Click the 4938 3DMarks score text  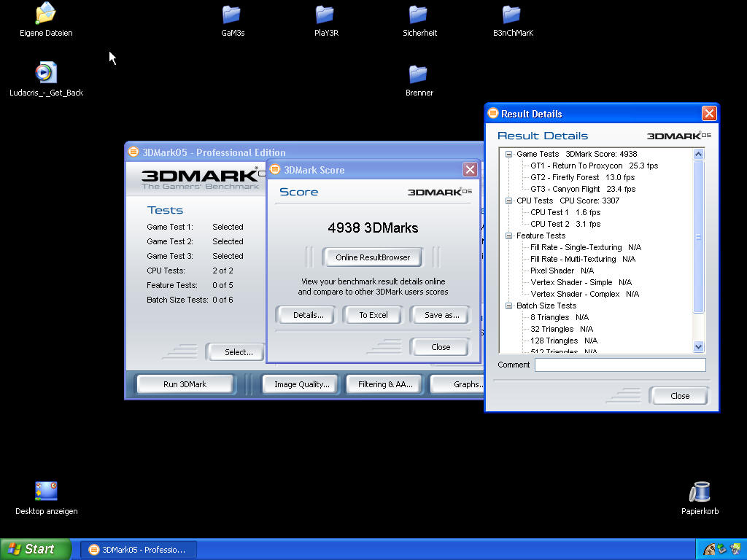pos(373,227)
